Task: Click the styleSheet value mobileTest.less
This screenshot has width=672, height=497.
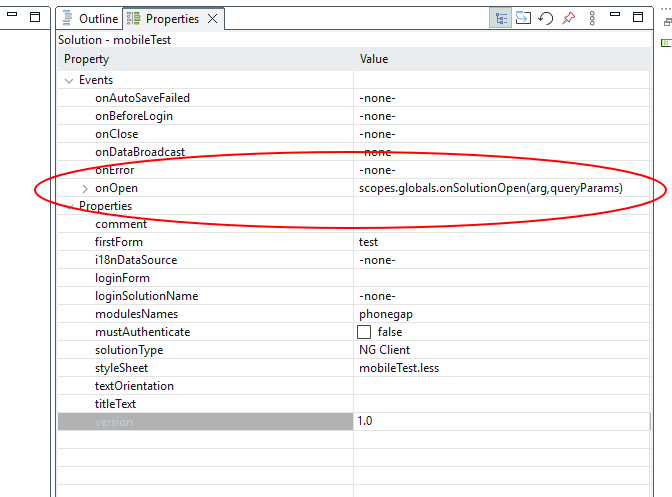Action: pyautogui.click(x=398, y=368)
